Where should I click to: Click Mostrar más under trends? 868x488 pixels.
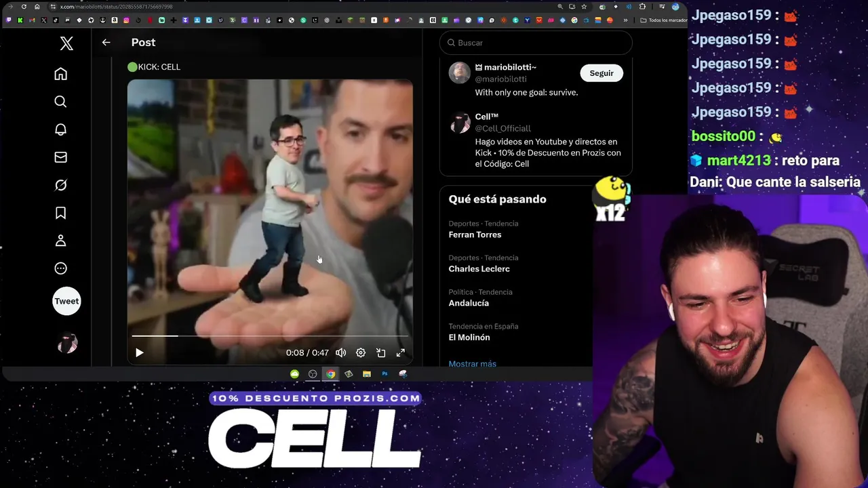(x=473, y=364)
